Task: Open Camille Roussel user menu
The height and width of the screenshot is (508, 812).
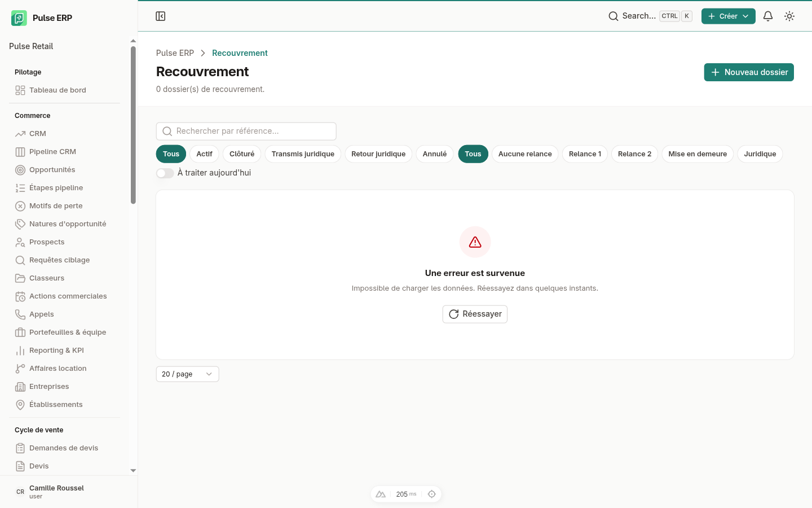Action: coord(69,492)
